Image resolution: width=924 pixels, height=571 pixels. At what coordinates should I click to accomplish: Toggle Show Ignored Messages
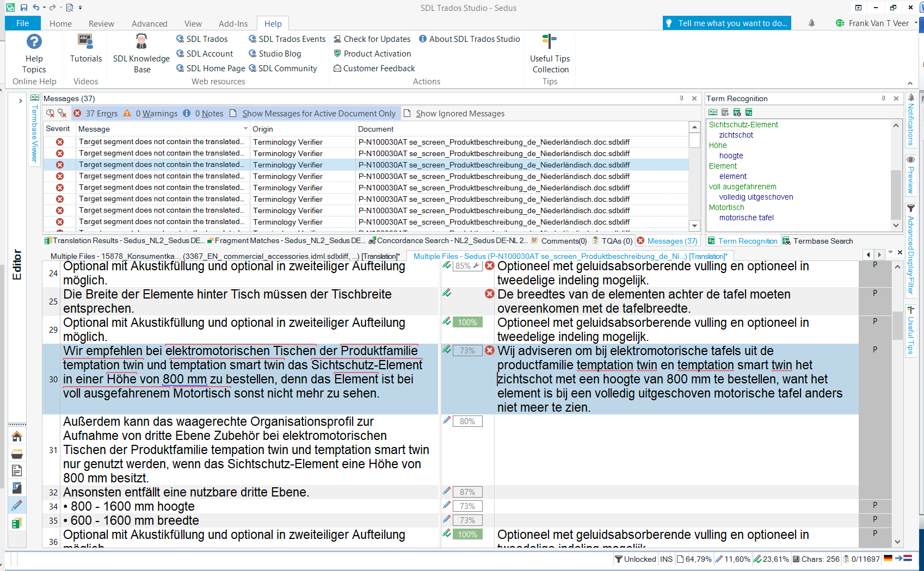click(454, 113)
